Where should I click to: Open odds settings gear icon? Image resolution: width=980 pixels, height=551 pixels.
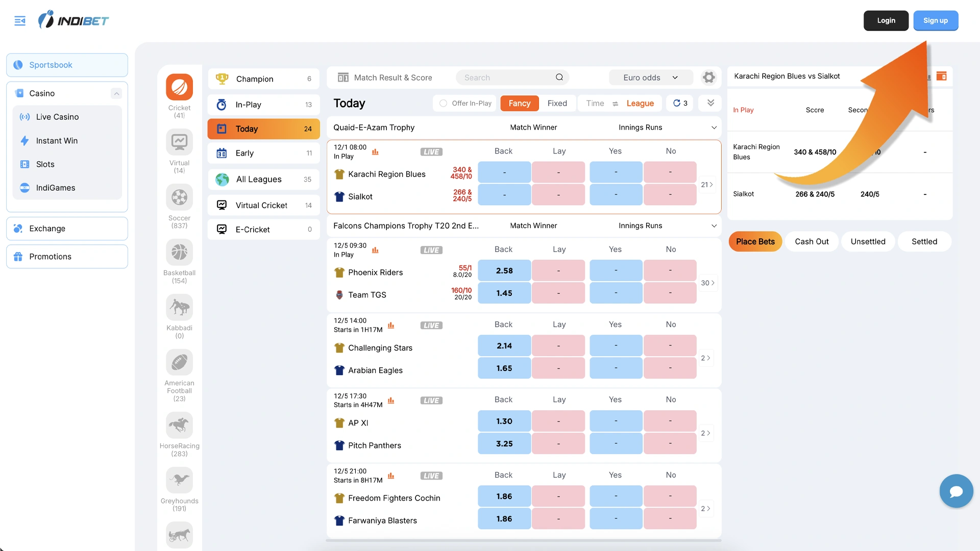coord(708,78)
